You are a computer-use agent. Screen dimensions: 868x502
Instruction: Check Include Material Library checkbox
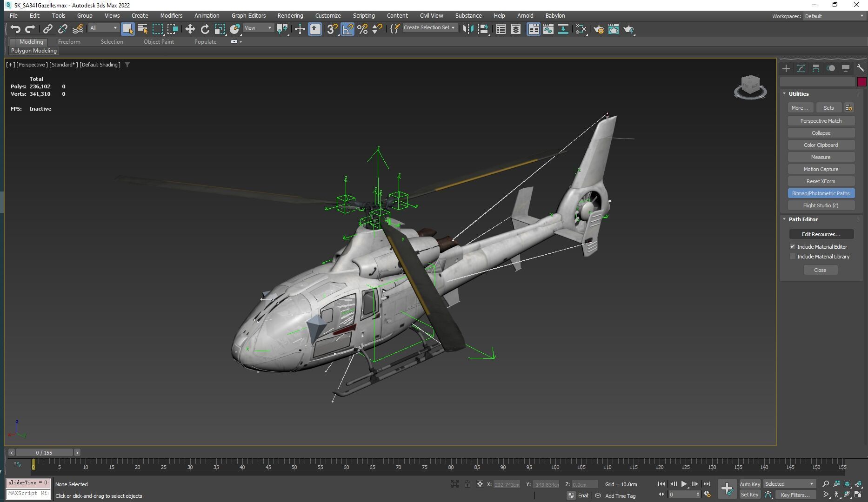793,257
